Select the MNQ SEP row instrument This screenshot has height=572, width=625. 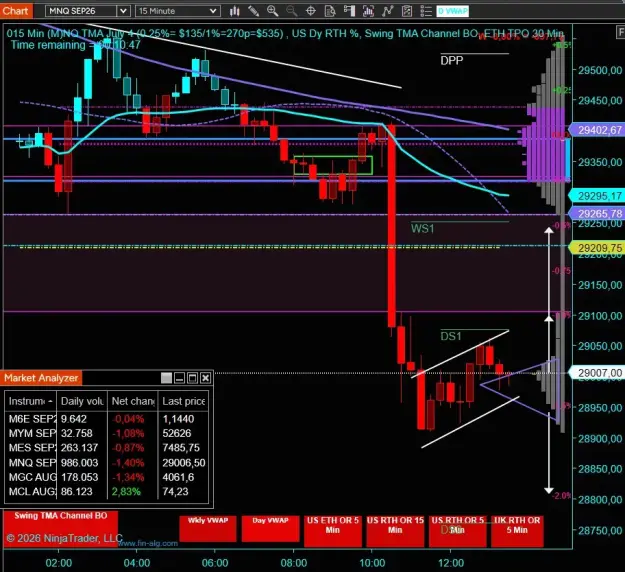(31, 462)
